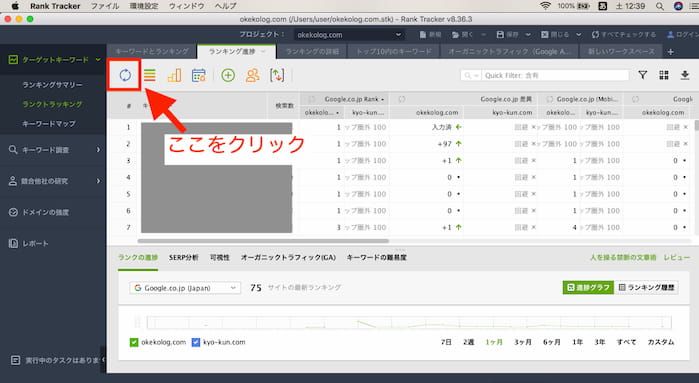Click the magnifier in Quick Filter
Viewport: 699px width, 383px height.
pyautogui.click(x=468, y=75)
